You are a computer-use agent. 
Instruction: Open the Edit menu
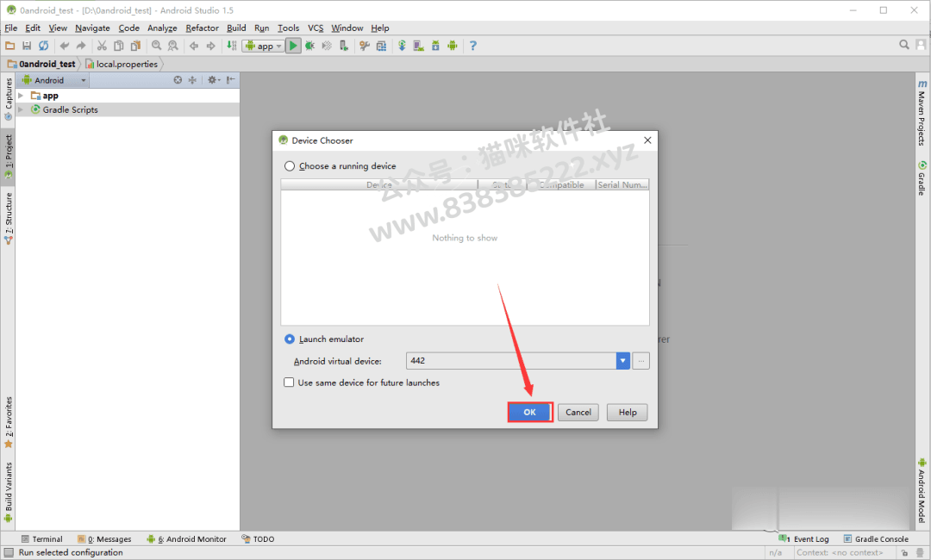[33, 28]
